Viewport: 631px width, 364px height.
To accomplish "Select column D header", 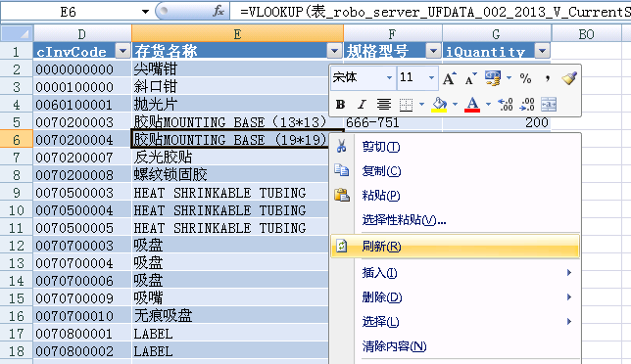I will (x=82, y=34).
